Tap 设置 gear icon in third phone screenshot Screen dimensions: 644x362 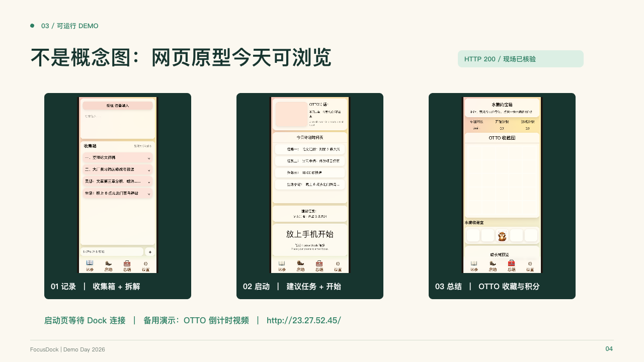[530, 263]
